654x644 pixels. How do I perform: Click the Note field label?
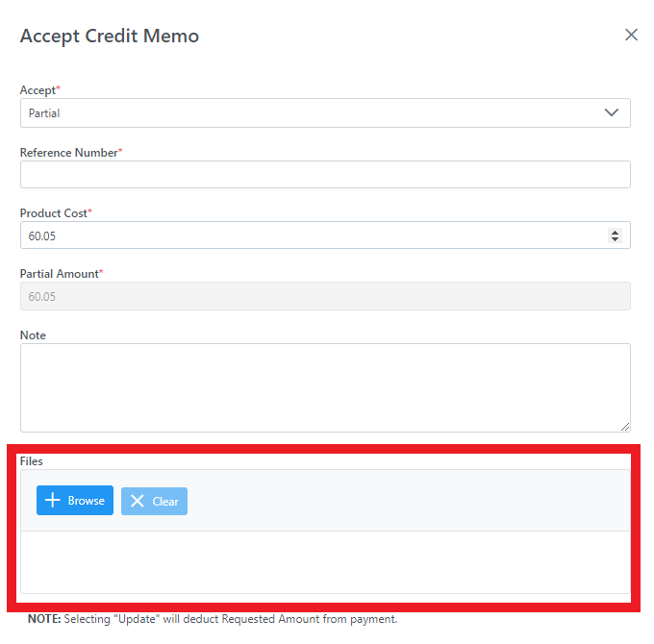[33, 335]
